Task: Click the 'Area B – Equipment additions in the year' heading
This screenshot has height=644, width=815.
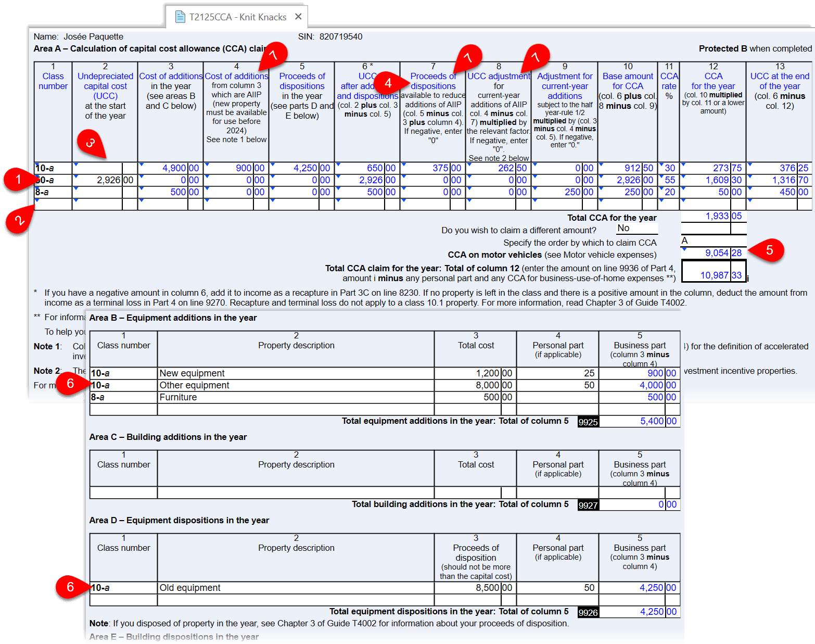Action: pyautogui.click(x=173, y=318)
